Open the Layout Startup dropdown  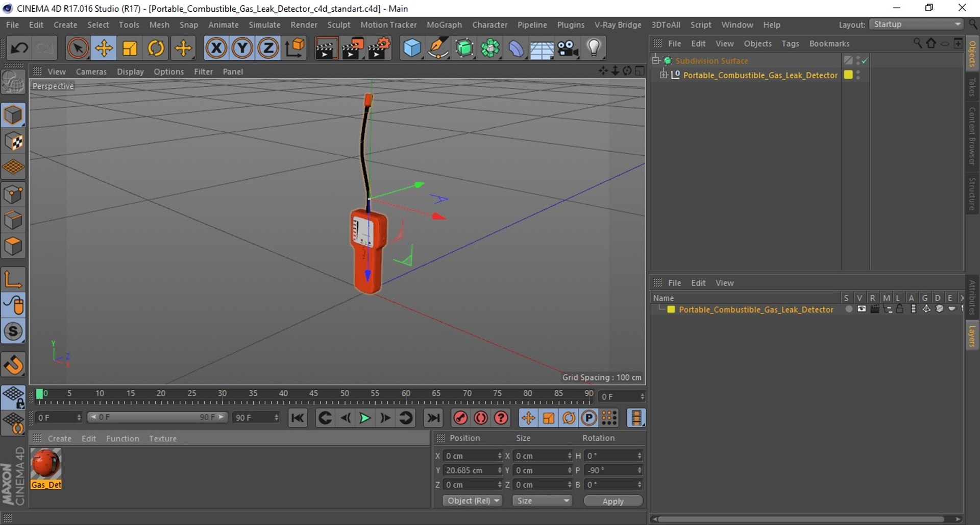(x=916, y=25)
